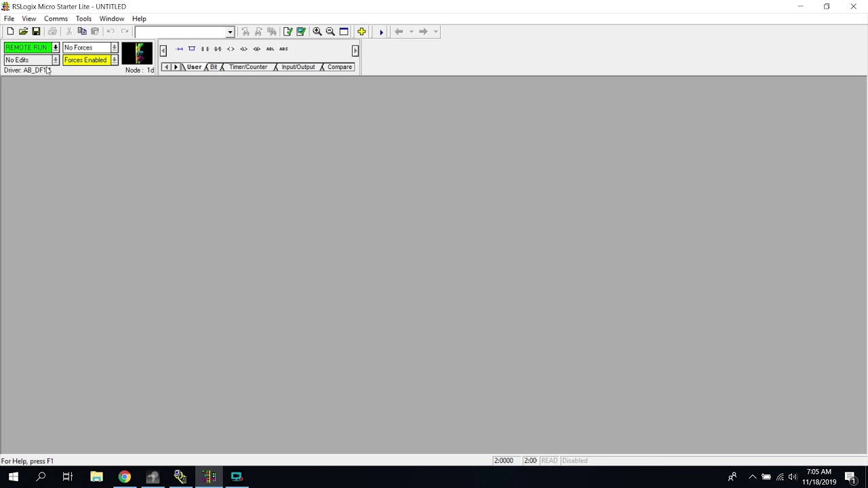
Task: Click the Paste clipboard icon
Action: click(x=95, y=31)
